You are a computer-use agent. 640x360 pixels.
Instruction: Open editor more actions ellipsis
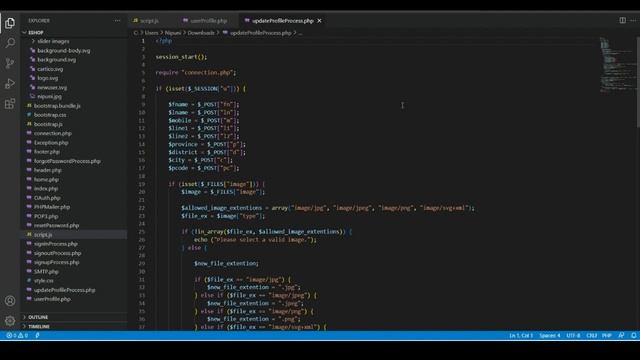(633, 20)
